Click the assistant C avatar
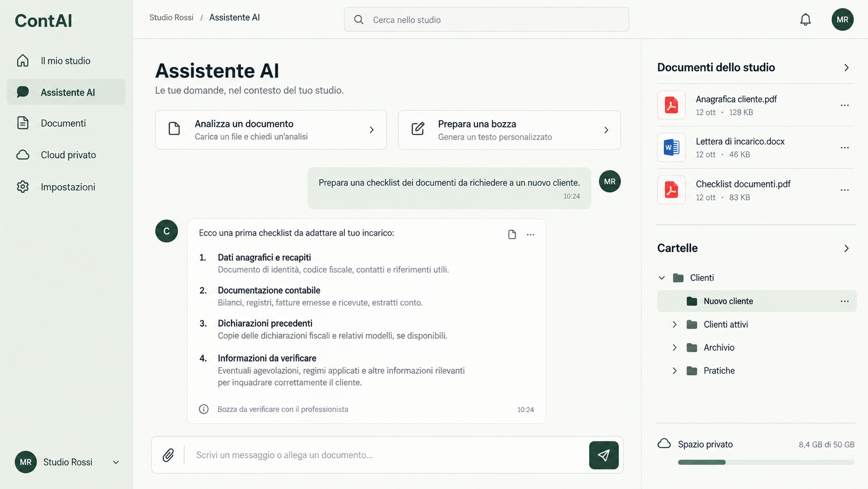868x489 pixels. (x=167, y=231)
